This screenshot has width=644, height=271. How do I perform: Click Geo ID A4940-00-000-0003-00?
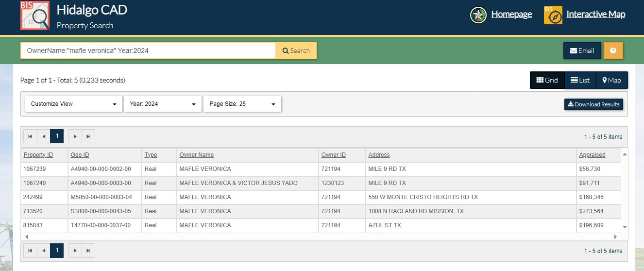(x=101, y=183)
